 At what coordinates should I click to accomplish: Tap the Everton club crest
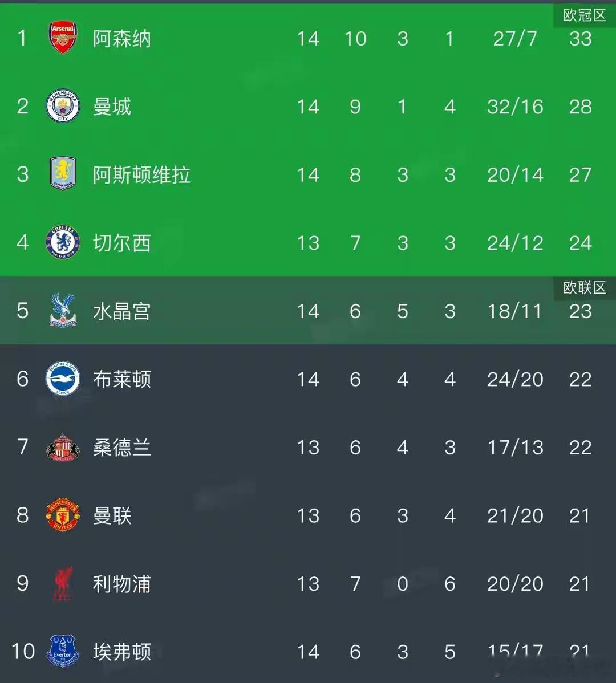[63, 651]
